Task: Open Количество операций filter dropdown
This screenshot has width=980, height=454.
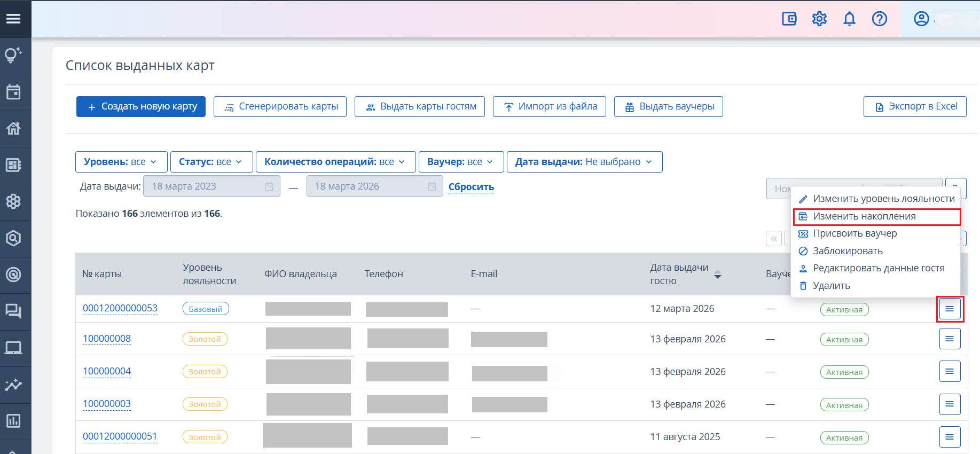Action: (335, 162)
